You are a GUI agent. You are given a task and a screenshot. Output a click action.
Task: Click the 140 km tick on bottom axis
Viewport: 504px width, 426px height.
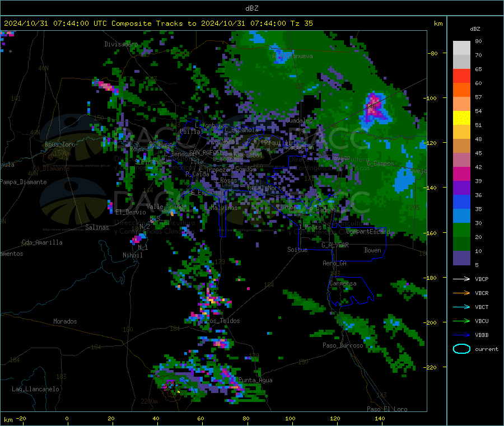(x=380, y=419)
